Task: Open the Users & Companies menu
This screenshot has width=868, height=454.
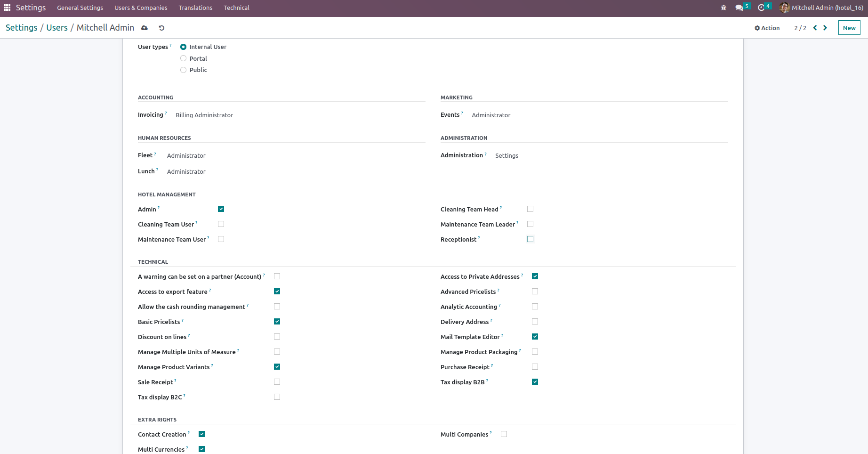Action: (141, 8)
